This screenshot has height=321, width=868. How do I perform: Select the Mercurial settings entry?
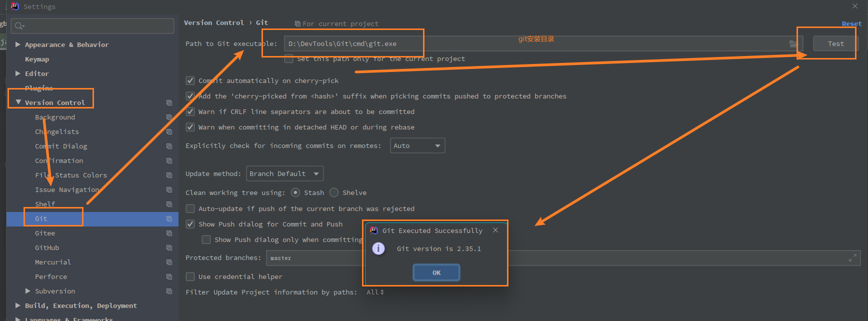click(x=53, y=262)
